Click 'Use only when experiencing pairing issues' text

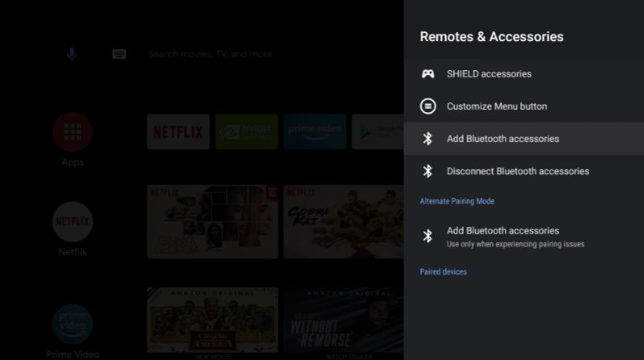click(x=515, y=244)
